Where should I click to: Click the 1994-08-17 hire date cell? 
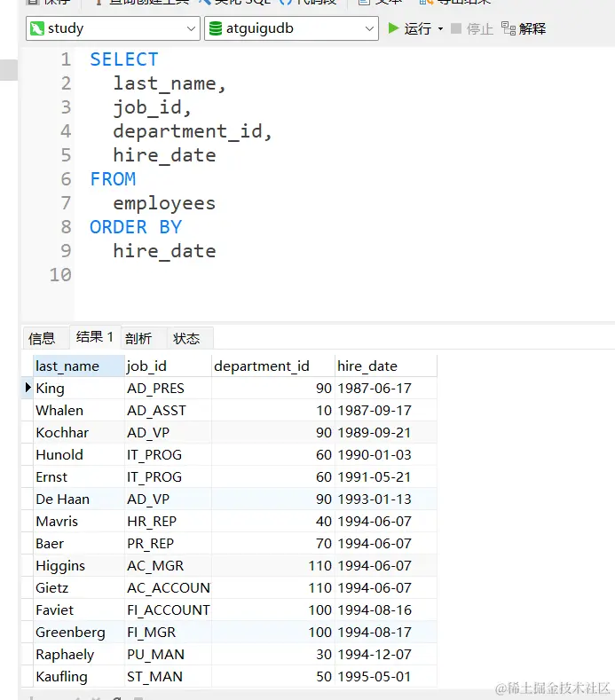[386, 633]
